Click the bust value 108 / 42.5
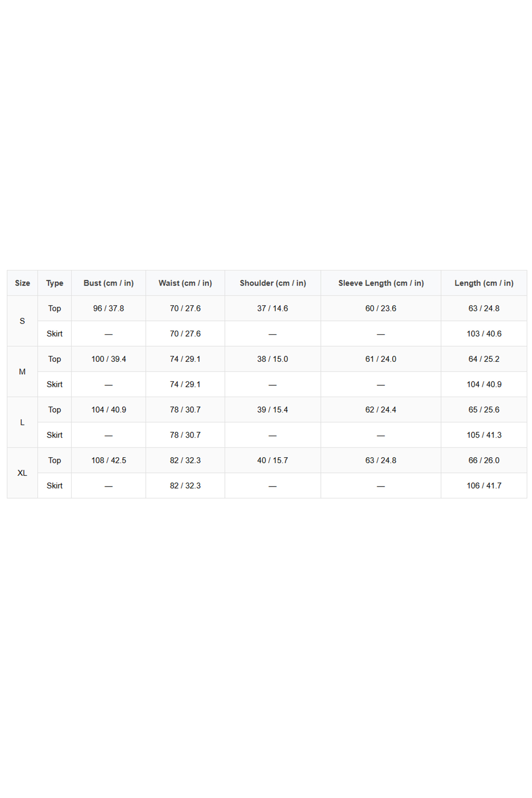532x798 pixels. tap(109, 461)
